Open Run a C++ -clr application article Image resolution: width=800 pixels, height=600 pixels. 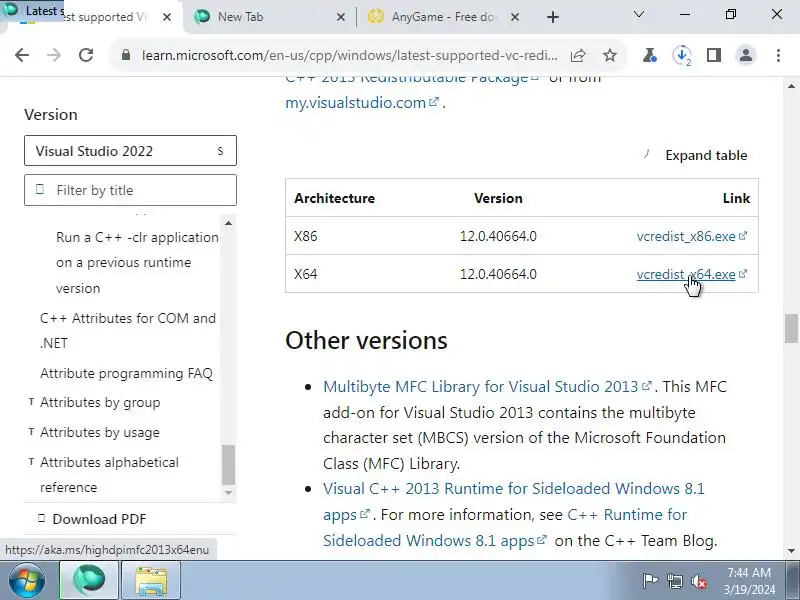pyautogui.click(x=137, y=262)
